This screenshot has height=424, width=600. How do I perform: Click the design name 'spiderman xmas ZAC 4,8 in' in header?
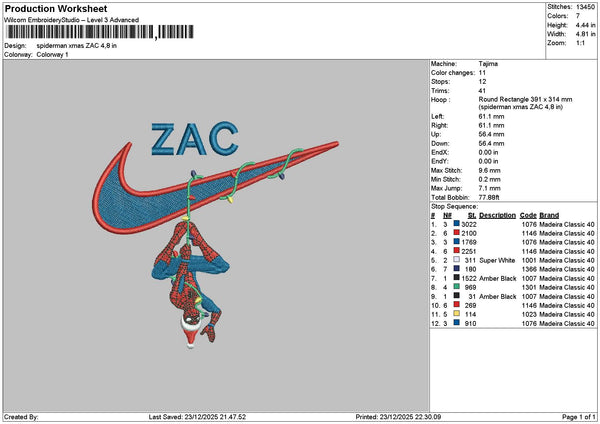[x=77, y=46]
